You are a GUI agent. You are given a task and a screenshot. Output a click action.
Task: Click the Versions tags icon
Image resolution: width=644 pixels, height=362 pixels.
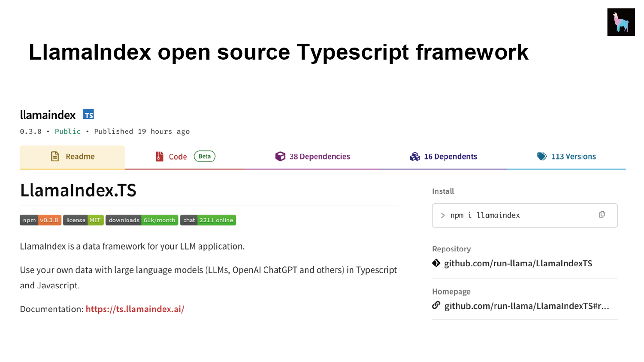click(542, 157)
